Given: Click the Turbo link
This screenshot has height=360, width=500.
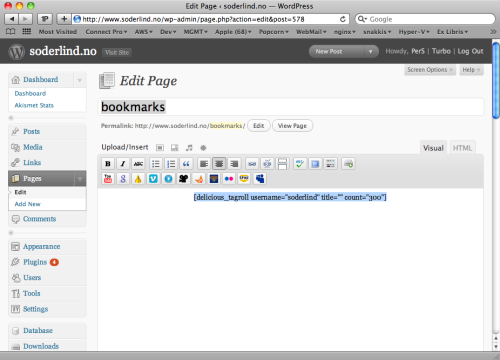Looking at the screenshot, I should 441,51.
